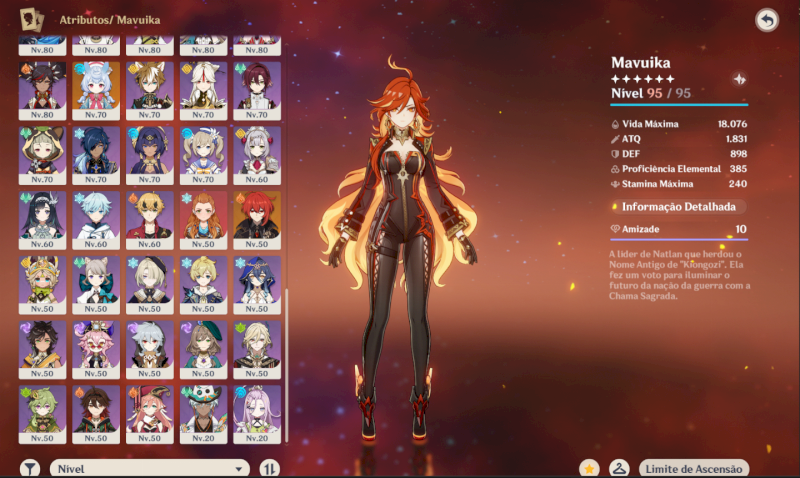The height and width of the screenshot is (478, 800).
Task: Select Diluc at Nv.50
Action: (x=257, y=220)
